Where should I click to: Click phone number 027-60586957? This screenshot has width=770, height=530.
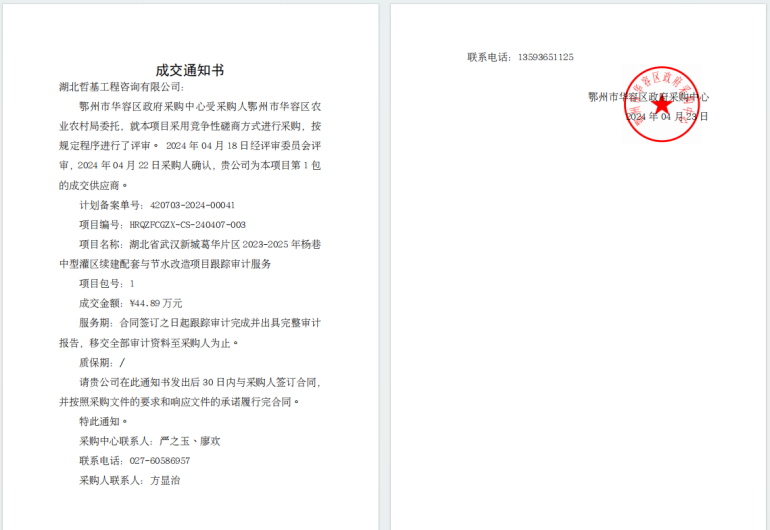[160, 461]
